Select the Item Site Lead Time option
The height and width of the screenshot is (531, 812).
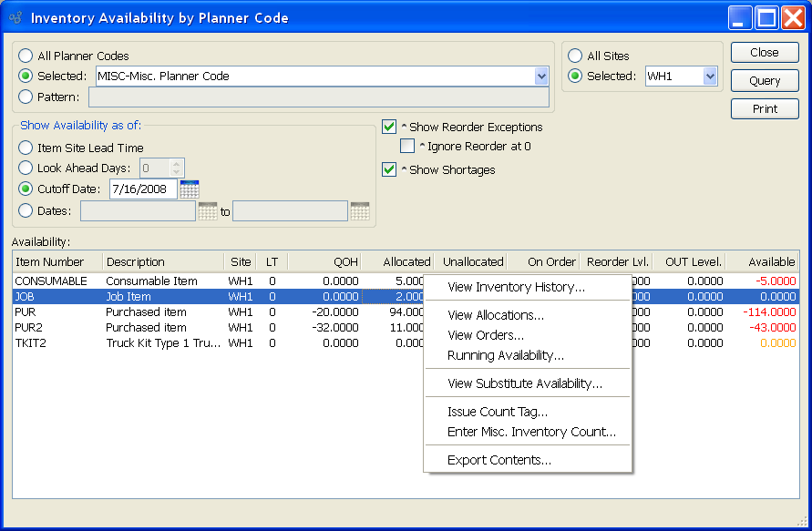click(26, 148)
